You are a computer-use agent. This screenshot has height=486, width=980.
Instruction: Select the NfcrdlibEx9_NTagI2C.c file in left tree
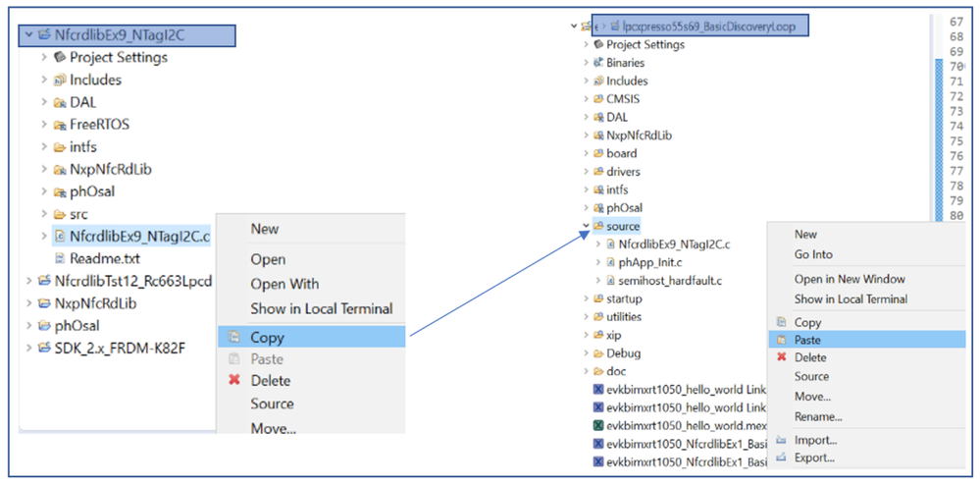coord(139,237)
